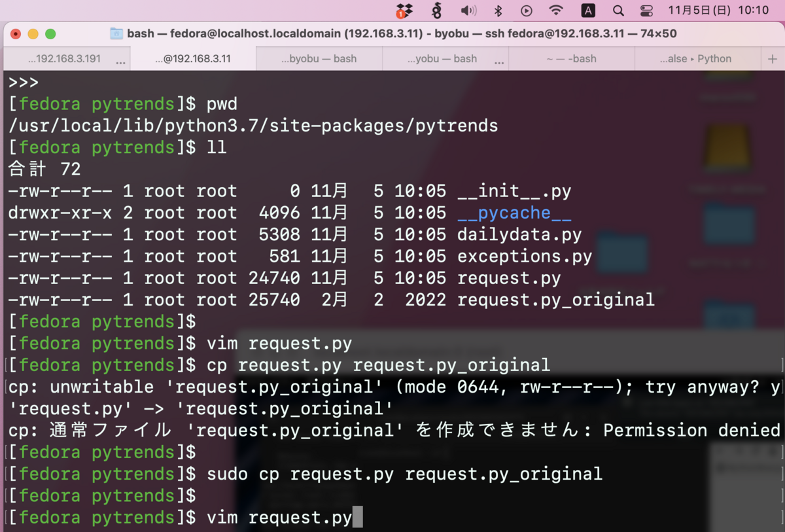
Task: Switch to the ~ — -bash tab
Action: coord(571,59)
